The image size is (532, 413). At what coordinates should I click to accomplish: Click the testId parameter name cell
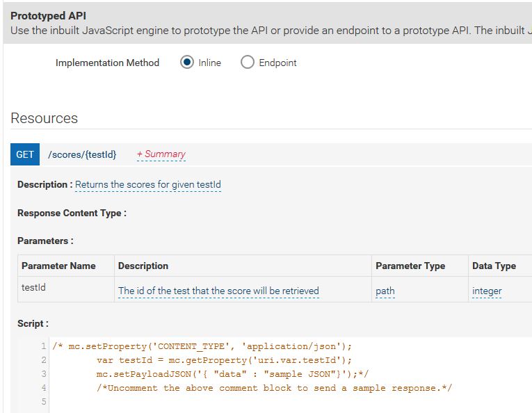pyautogui.click(x=66, y=289)
